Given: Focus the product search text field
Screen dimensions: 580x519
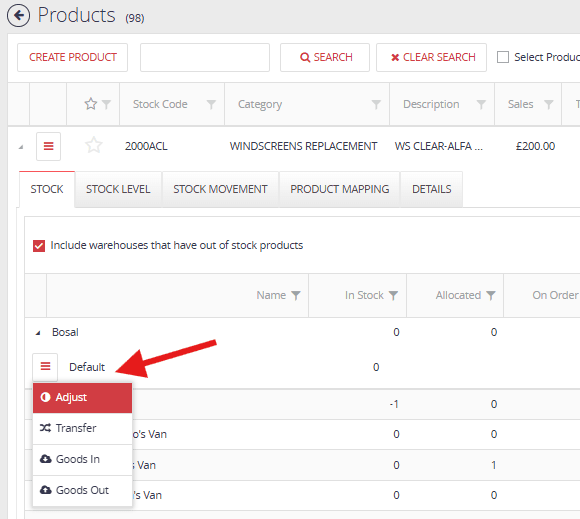Looking at the screenshot, I should click(205, 57).
